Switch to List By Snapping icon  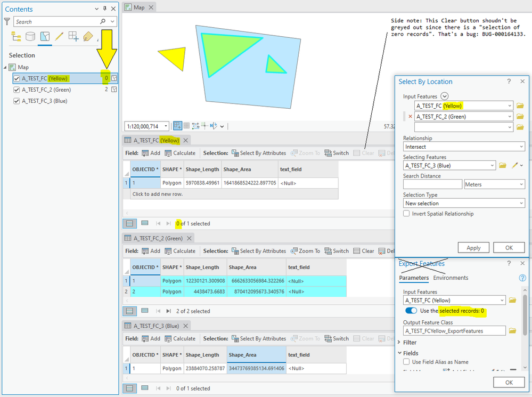73,36
